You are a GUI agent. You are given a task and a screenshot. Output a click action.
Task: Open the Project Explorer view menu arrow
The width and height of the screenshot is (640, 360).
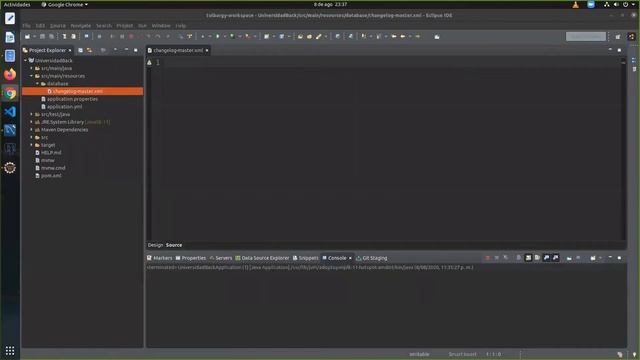116,50
